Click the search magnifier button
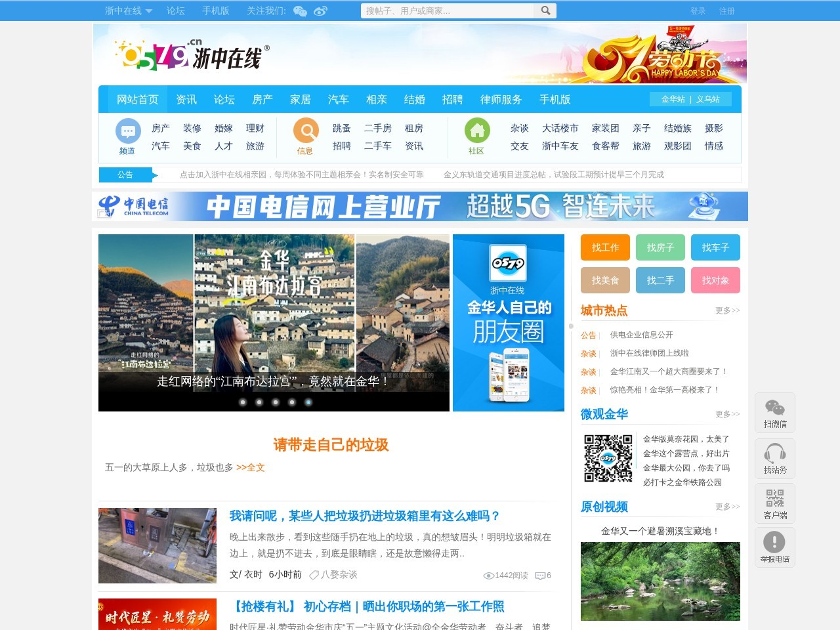Viewport: 840px width, 630px height. pyautogui.click(x=545, y=10)
